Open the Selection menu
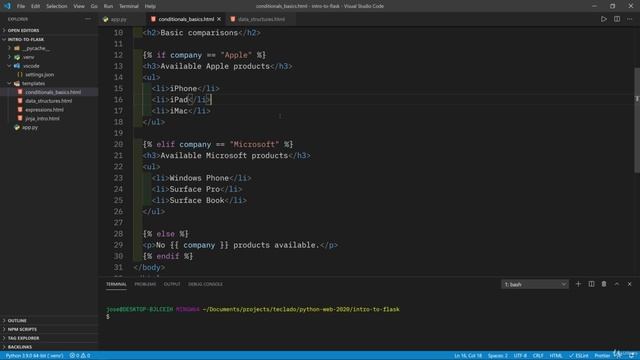 pos(56,6)
